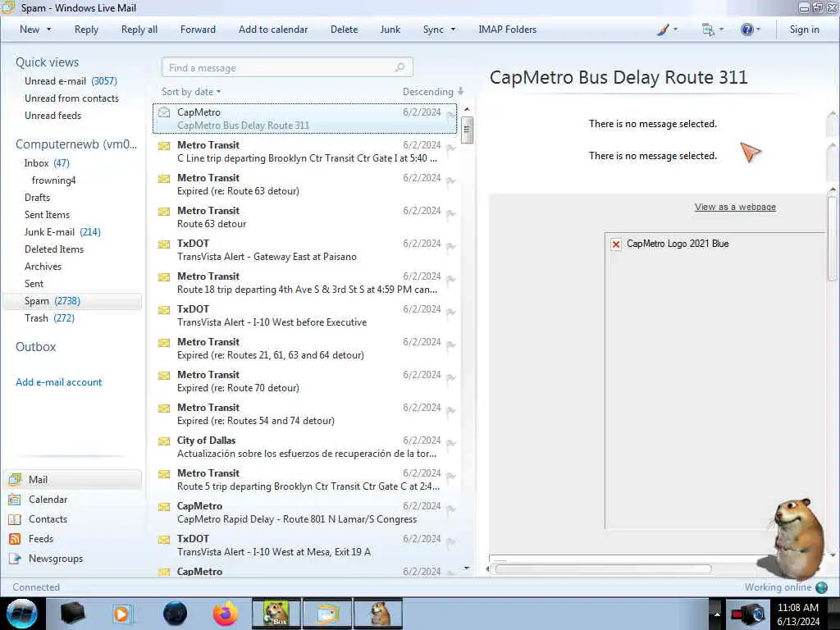Expand the New button dropdown arrow

point(48,30)
